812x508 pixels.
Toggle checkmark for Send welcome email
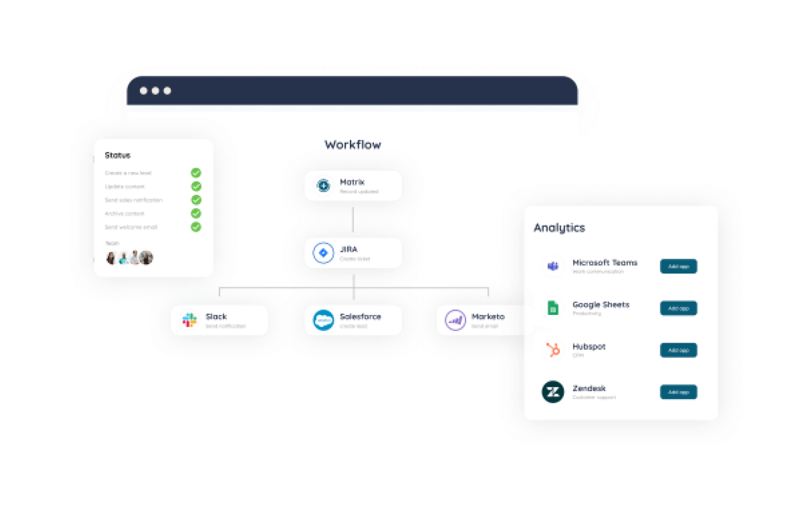[x=196, y=227]
